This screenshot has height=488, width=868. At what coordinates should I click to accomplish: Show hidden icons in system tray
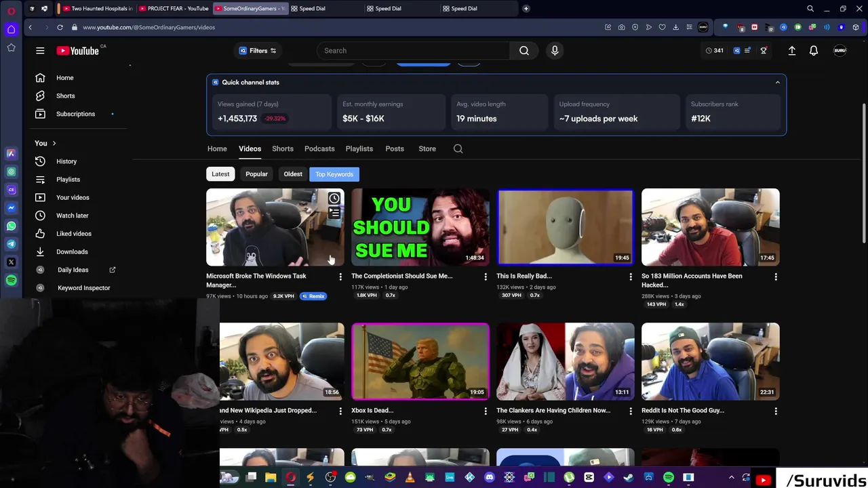point(731,478)
